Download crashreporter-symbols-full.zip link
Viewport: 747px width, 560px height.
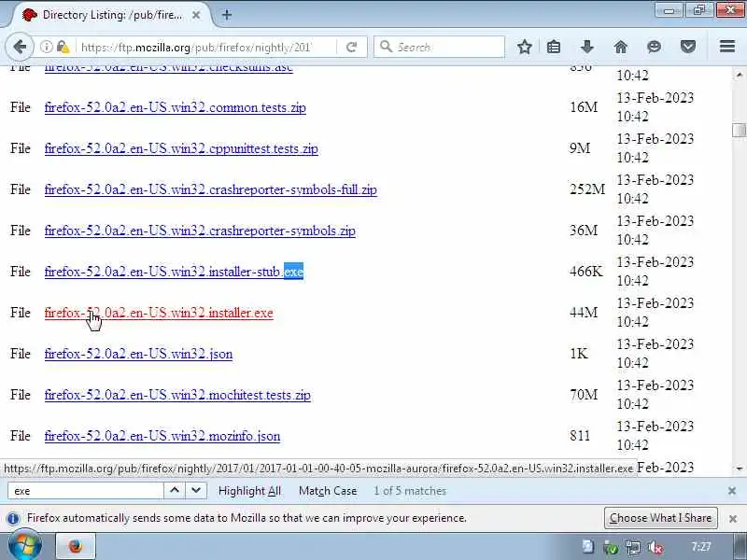tap(211, 189)
